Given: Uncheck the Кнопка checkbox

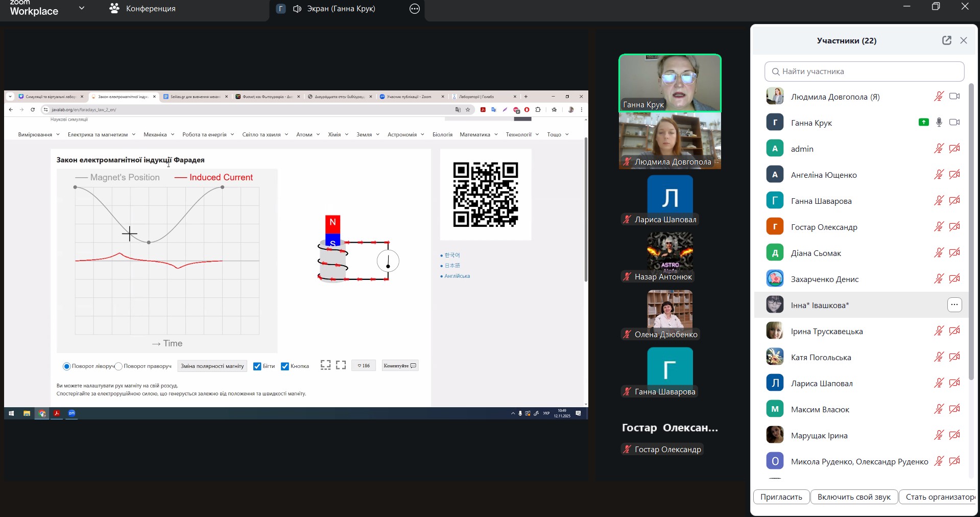Looking at the screenshot, I should pyautogui.click(x=285, y=366).
